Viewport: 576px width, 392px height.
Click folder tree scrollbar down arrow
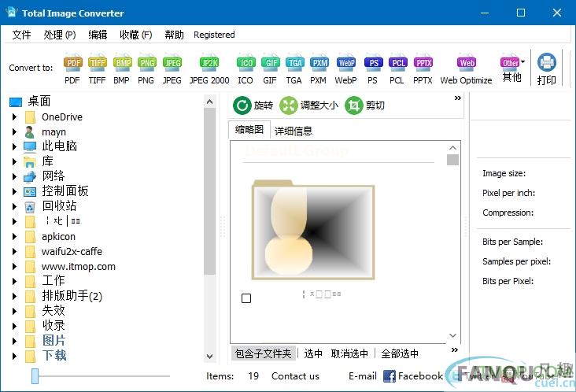coord(210,356)
